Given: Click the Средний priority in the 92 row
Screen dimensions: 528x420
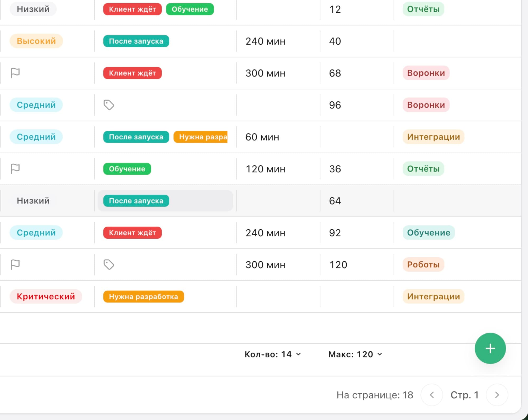Looking at the screenshot, I should 36,233.
